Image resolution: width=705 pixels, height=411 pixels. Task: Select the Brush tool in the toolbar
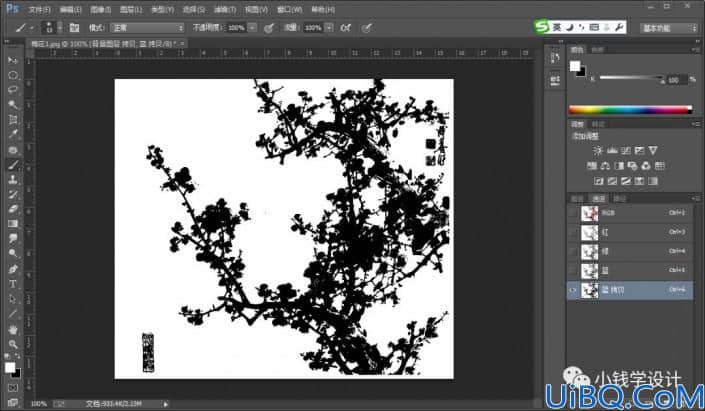point(13,165)
